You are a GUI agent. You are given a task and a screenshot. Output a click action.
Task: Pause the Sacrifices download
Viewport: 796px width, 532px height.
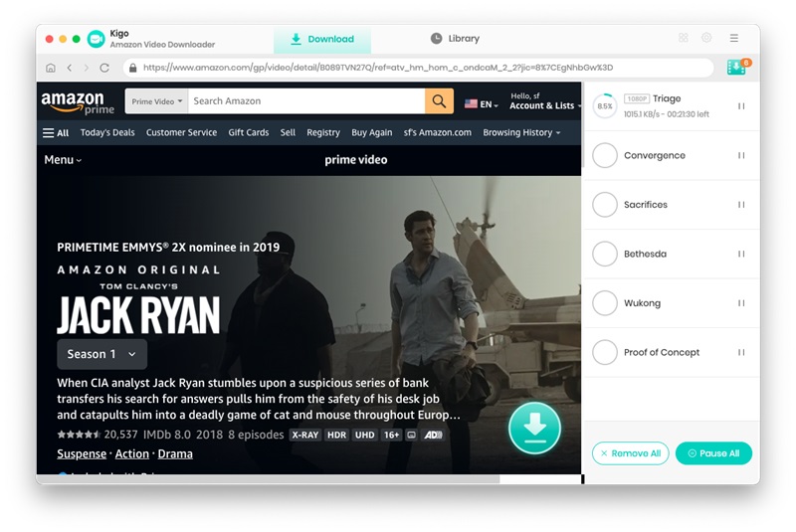[741, 205]
